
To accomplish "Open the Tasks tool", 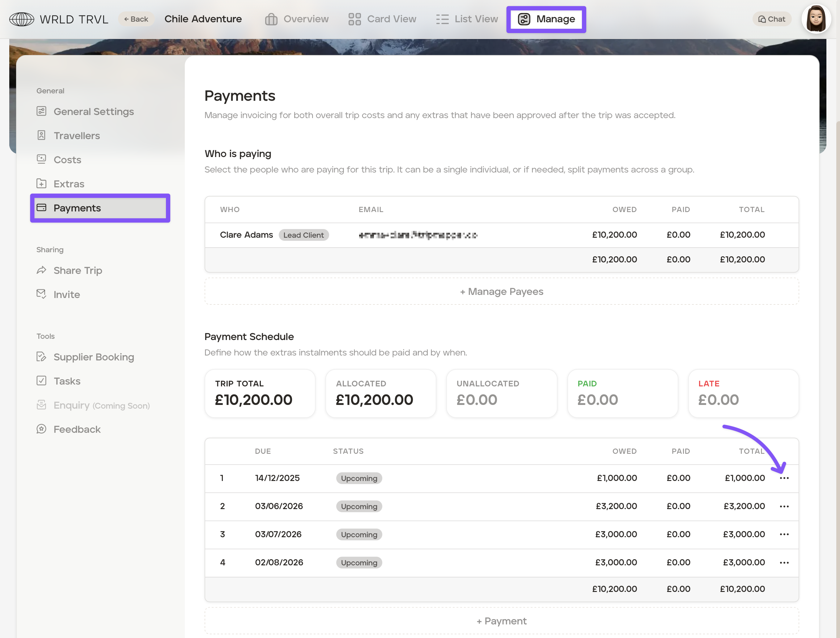I will 67,381.
